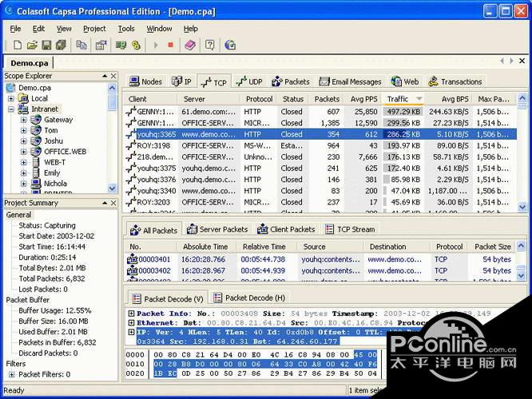Switch to the Transactions tab
This screenshot has height=399, width=532.
(455, 81)
